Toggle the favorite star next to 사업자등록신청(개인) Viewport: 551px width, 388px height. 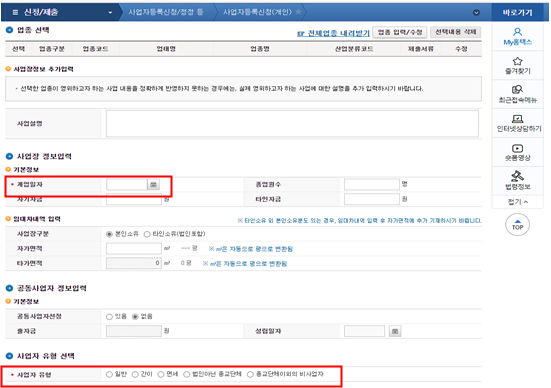point(298,12)
